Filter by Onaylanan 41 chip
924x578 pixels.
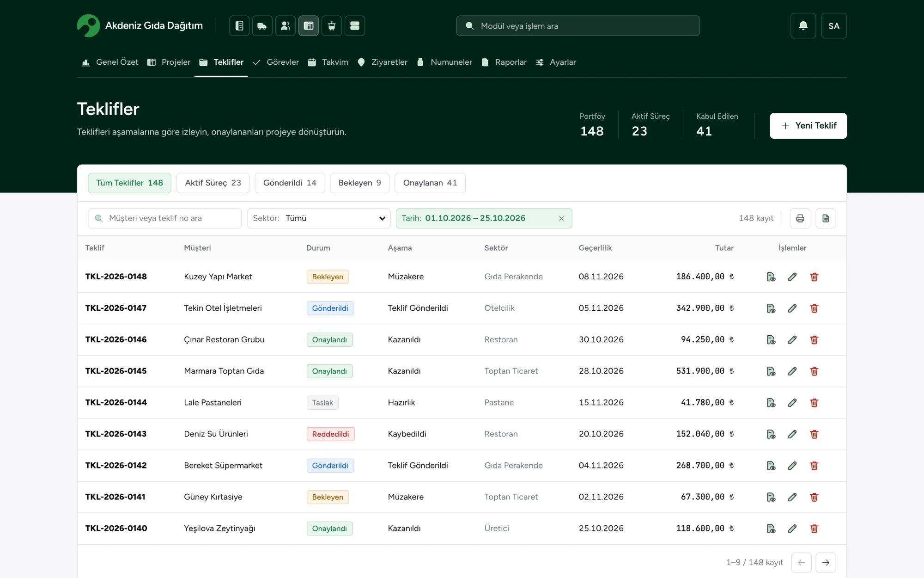point(430,183)
